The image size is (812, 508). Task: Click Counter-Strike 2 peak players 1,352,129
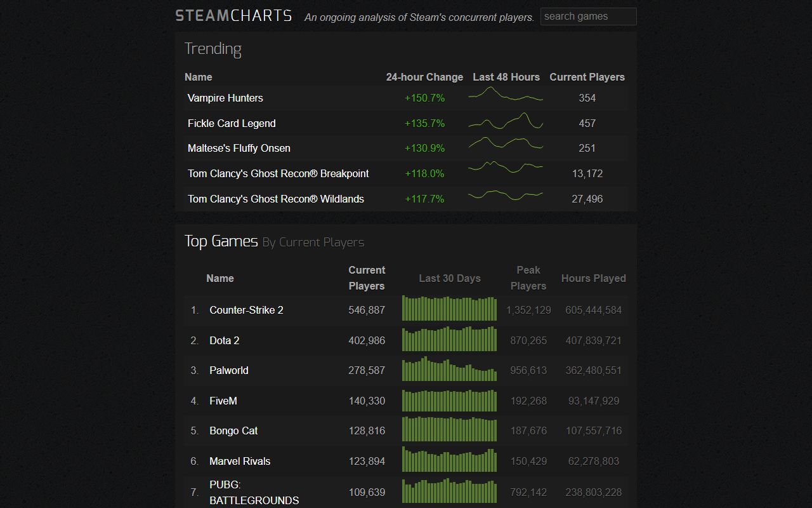(528, 310)
